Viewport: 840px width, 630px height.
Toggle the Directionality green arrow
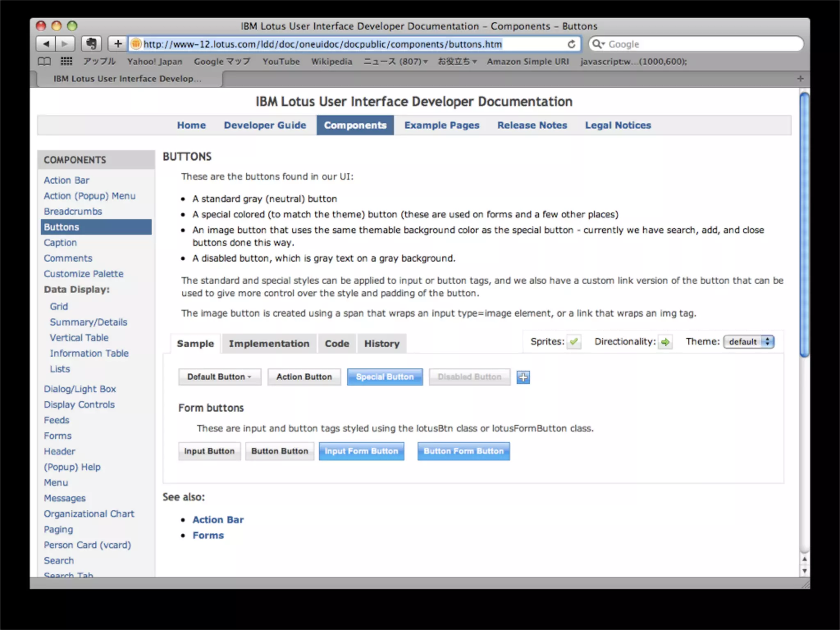click(665, 342)
